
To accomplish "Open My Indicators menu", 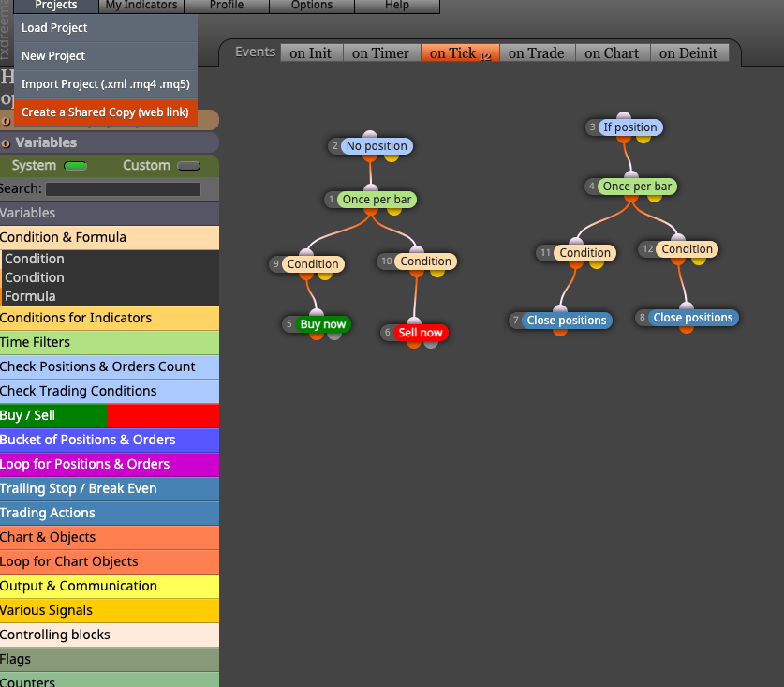I will coord(141,6).
